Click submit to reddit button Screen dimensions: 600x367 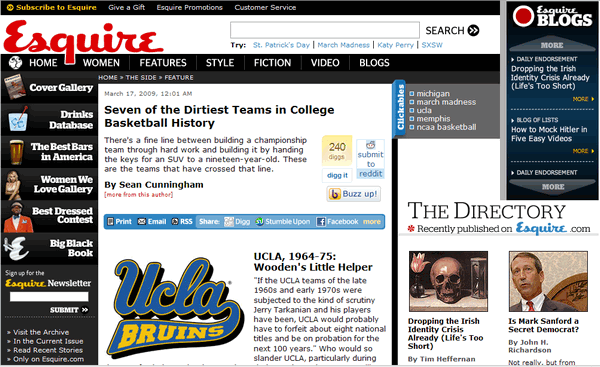(x=370, y=159)
